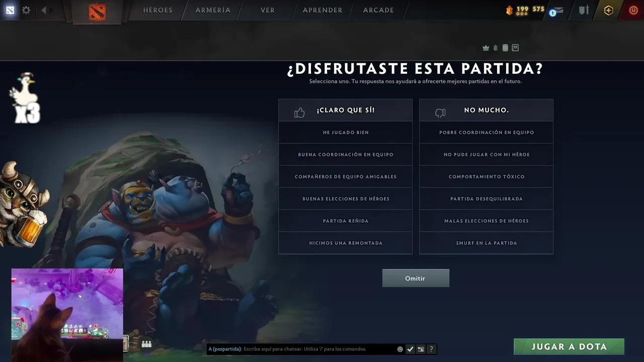
Task: Click the gold hexagon Dota Plus icon
Action: pos(609,10)
